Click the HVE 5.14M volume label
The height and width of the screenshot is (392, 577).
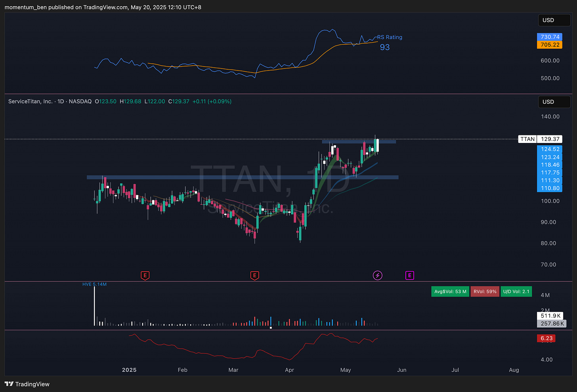click(x=94, y=284)
